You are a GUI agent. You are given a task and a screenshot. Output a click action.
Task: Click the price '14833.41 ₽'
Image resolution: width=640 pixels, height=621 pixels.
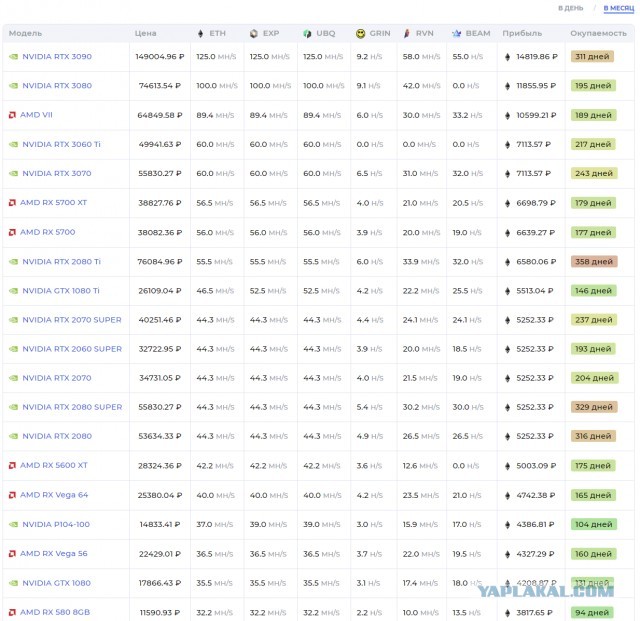click(160, 525)
